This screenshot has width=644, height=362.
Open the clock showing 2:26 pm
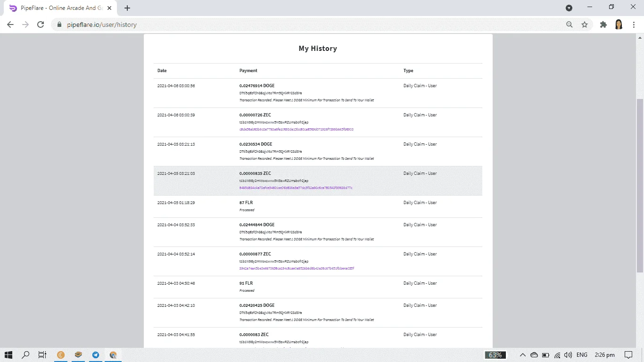tap(605, 355)
